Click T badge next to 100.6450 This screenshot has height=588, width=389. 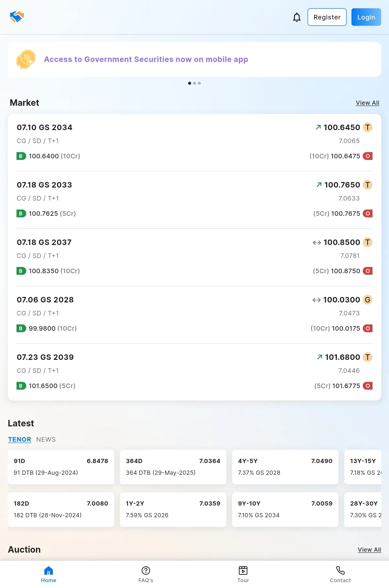coord(368,128)
